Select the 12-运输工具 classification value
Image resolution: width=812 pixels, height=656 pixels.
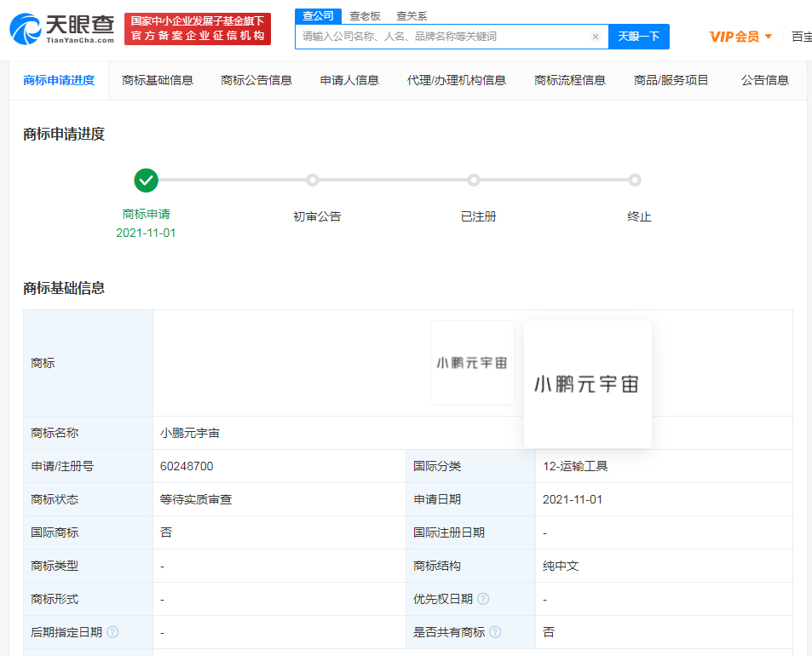tap(575, 466)
